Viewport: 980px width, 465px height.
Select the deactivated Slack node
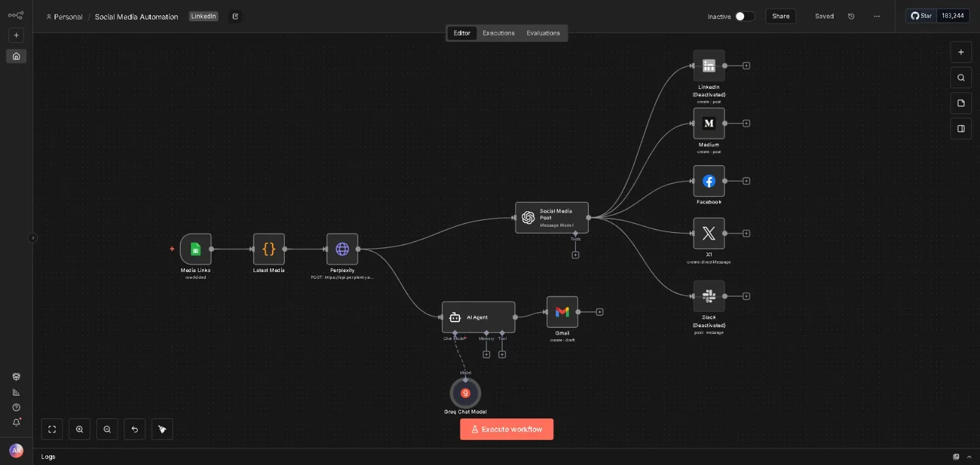(709, 296)
